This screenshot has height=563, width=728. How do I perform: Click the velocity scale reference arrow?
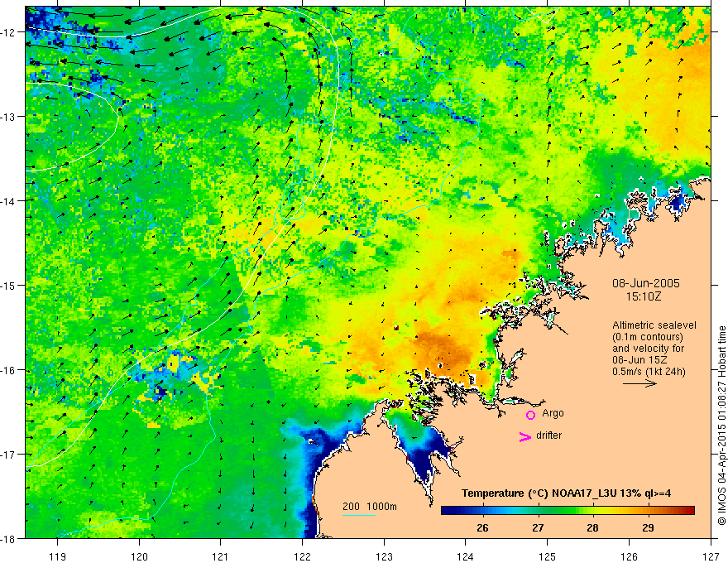click(x=639, y=383)
